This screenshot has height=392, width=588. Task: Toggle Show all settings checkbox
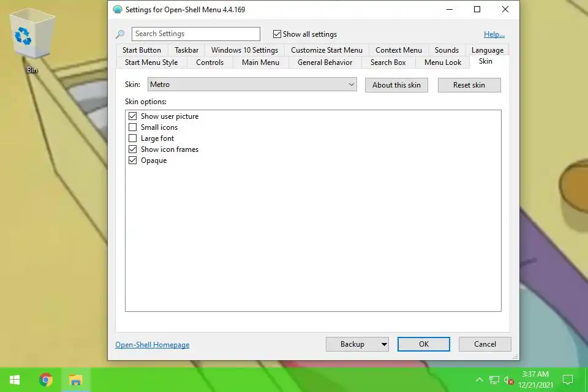point(277,34)
